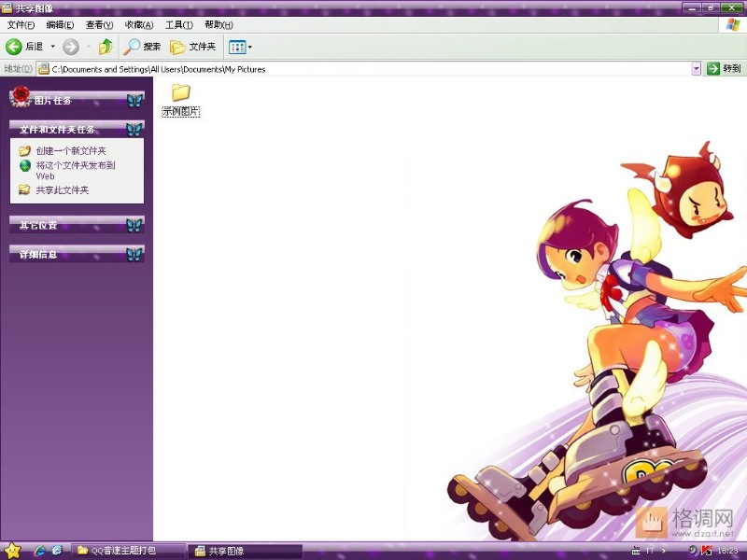Image resolution: width=747 pixels, height=560 pixels.
Task: Toggle the Folders (文件夹) pane
Action: [193, 47]
